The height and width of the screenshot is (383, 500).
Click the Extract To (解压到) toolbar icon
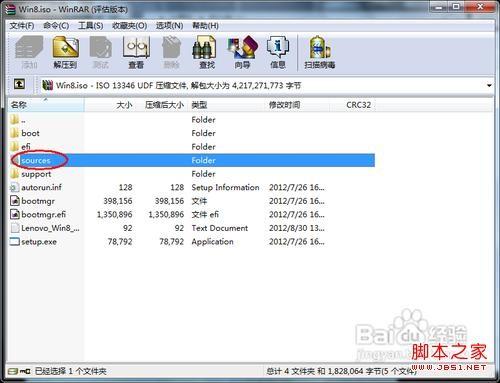coord(65,52)
